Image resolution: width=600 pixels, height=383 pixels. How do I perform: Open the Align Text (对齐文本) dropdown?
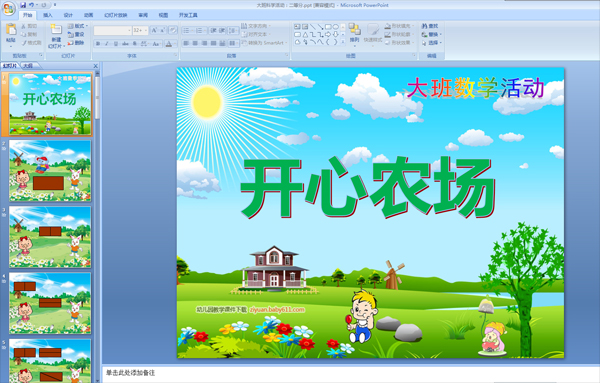pos(256,34)
